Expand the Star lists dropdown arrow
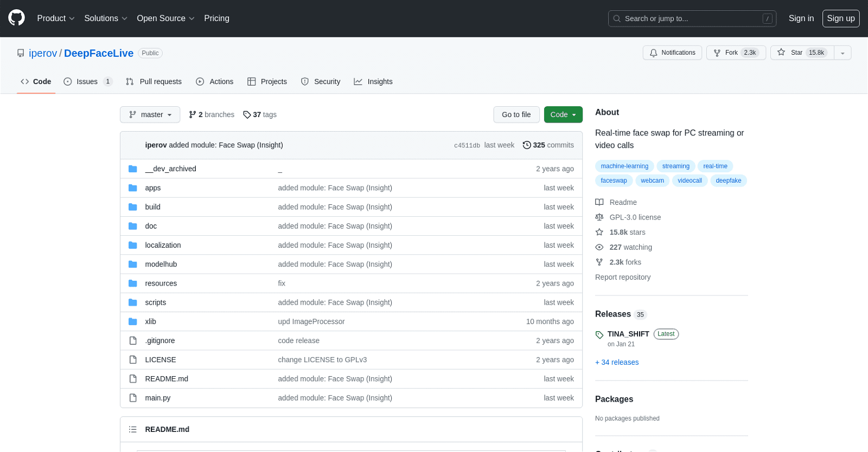 [843, 53]
